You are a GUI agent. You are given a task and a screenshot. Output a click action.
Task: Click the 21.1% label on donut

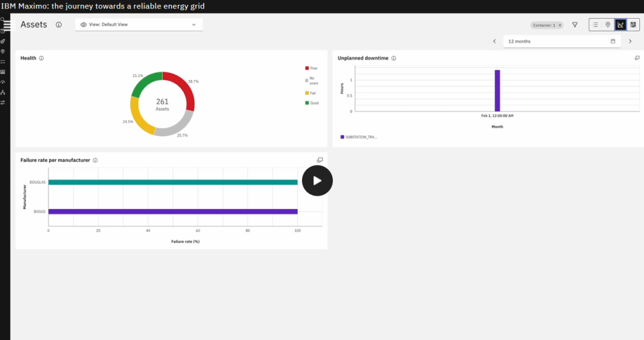tap(138, 76)
